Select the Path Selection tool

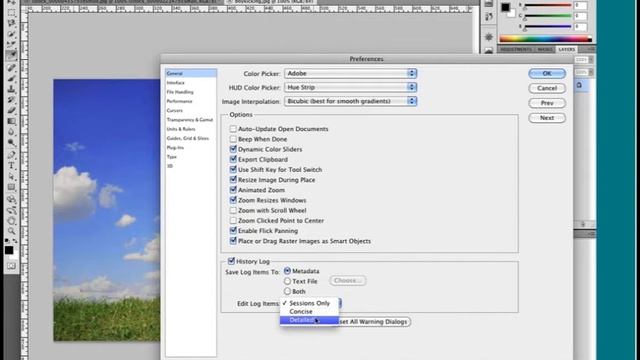point(11,177)
